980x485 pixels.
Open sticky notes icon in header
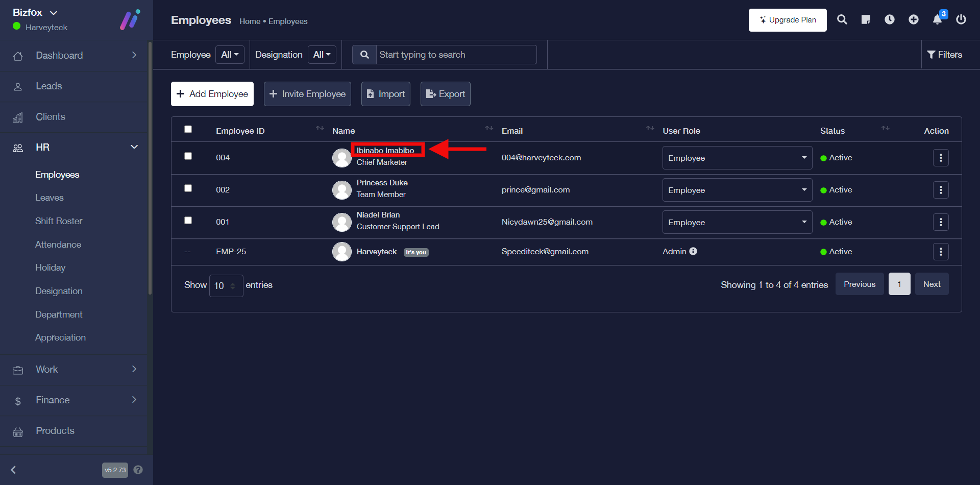point(866,20)
